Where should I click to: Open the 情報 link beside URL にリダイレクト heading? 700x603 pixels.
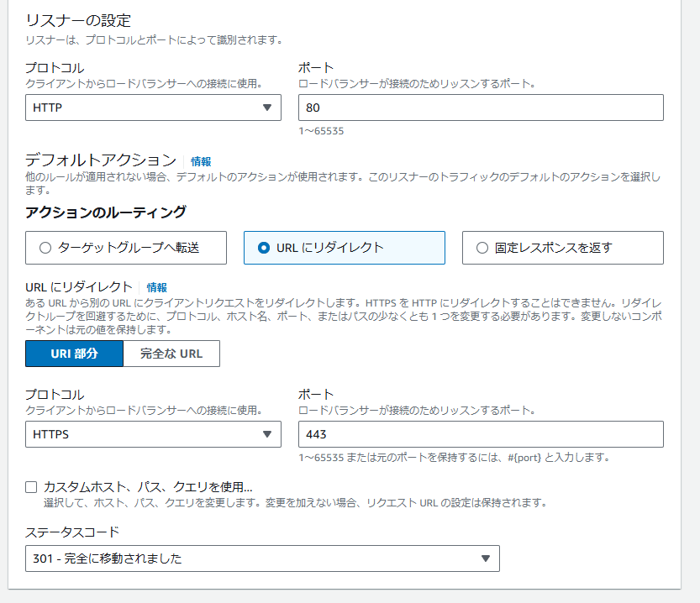(156, 288)
